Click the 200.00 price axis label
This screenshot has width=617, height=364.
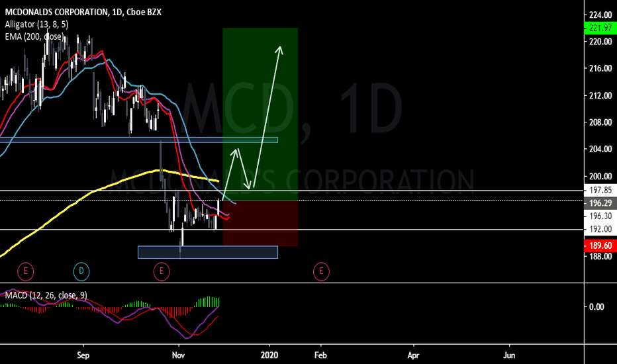pyautogui.click(x=600, y=176)
